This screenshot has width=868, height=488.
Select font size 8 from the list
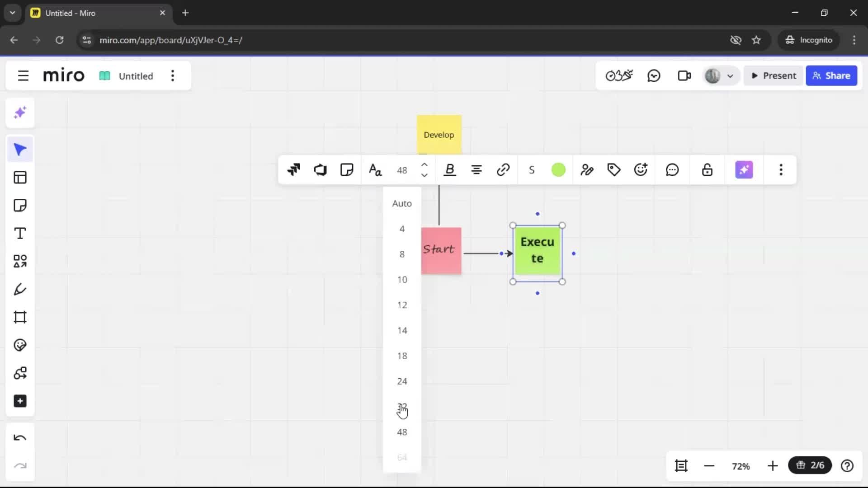point(402,254)
